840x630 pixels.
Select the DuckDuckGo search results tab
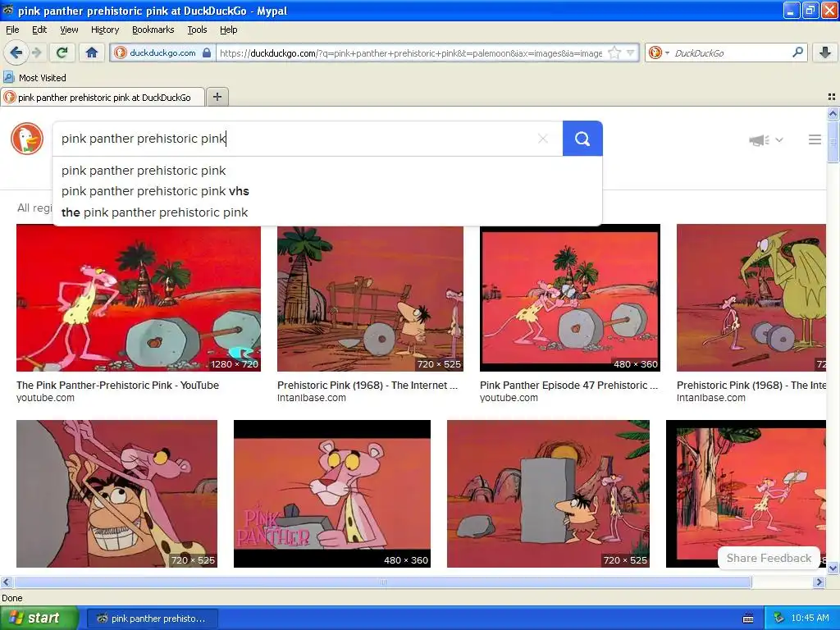pyautogui.click(x=103, y=97)
